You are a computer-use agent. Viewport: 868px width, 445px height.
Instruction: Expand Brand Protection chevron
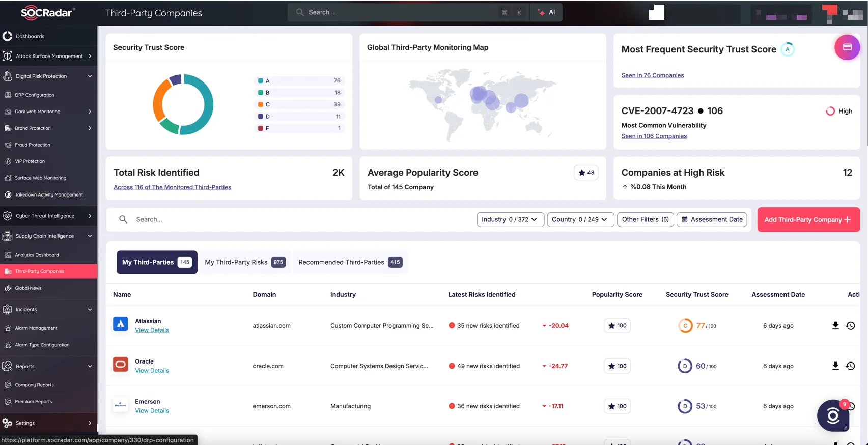click(x=90, y=128)
